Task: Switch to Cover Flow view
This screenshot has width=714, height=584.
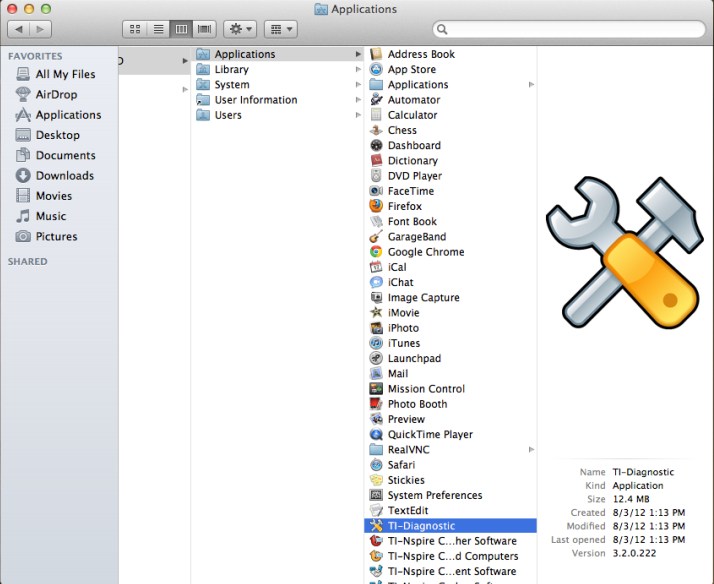Action: coord(204,29)
